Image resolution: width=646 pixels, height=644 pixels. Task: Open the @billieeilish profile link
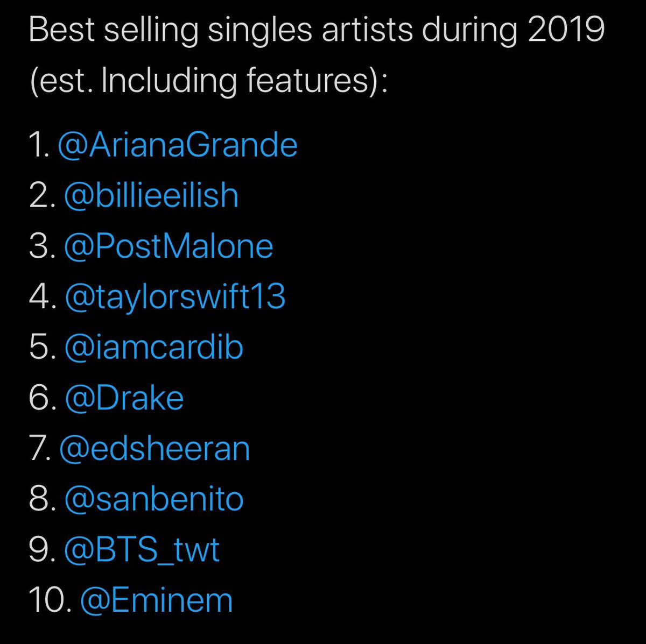pos(151,196)
